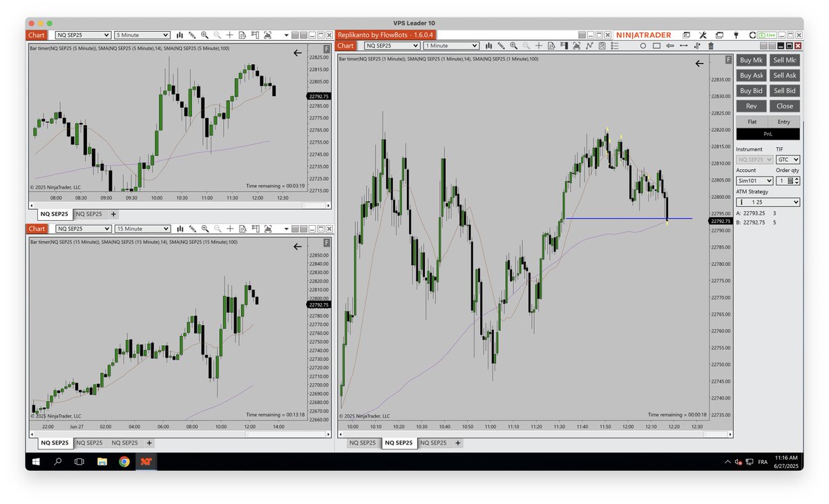
Task: Open indicators in 15 Minute chart toolbar
Action: 267,229
